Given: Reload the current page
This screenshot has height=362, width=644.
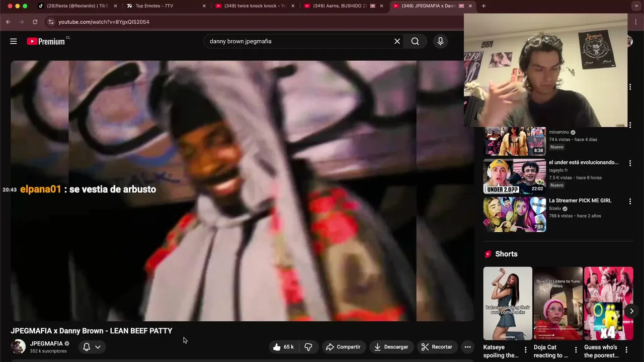Looking at the screenshot, I should coord(35,22).
